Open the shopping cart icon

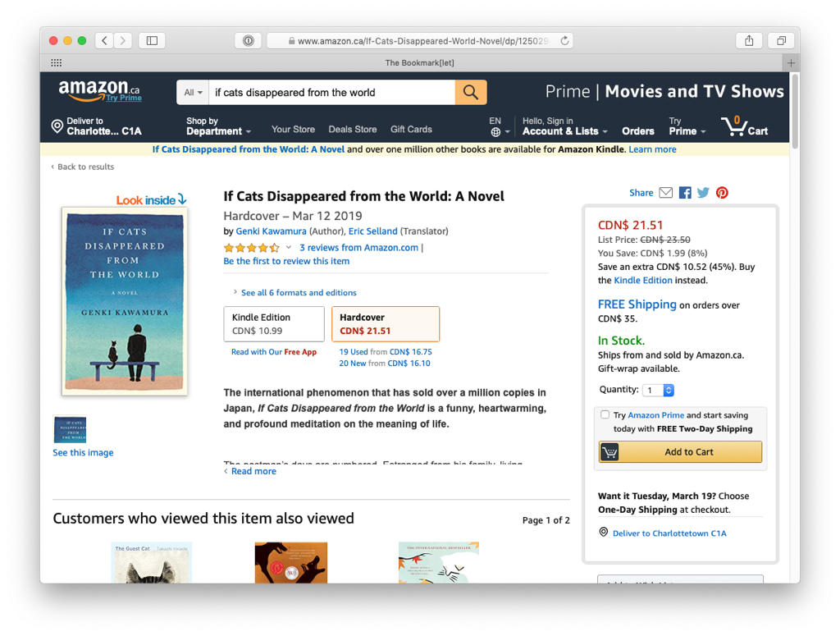pos(745,126)
